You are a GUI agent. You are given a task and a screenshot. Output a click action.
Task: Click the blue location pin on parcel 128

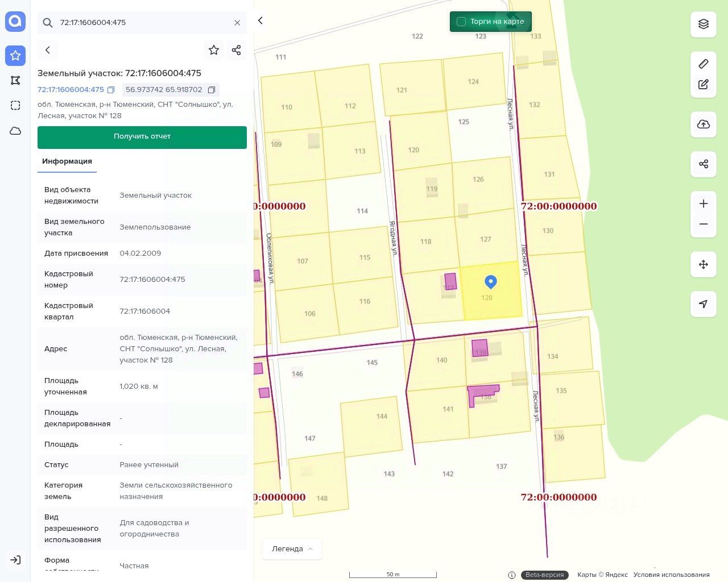[x=490, y=281]
